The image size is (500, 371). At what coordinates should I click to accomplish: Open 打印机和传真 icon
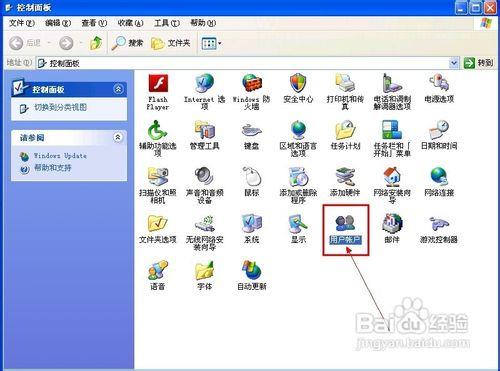[345, 83]
